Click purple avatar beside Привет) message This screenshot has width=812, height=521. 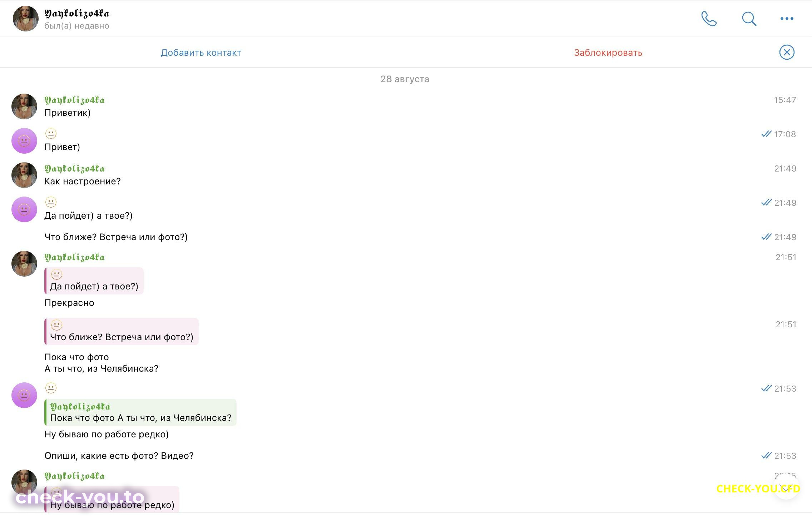pos(24,141)
